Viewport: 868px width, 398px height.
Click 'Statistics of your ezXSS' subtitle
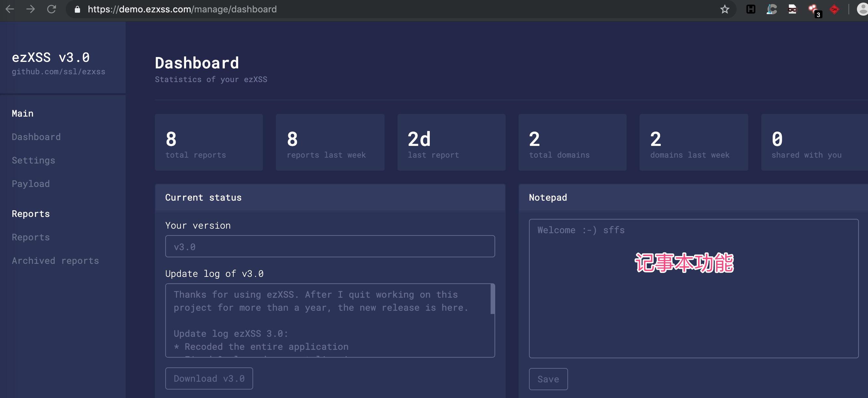click(x=211, y=79)
